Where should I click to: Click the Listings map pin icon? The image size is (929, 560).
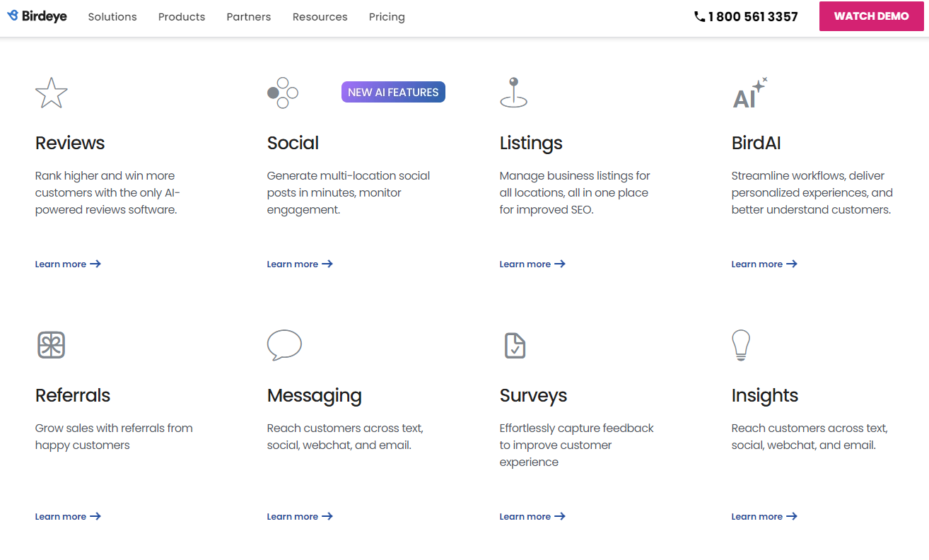(514, 93)
